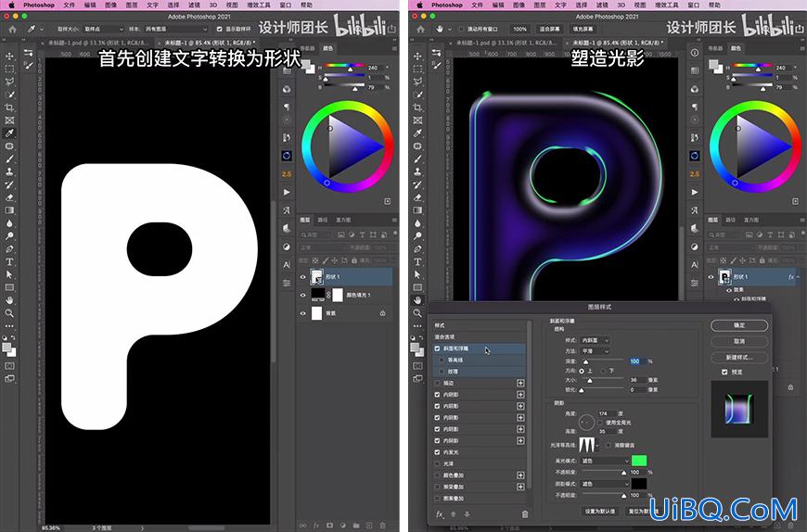Viewport: 807px width, 532px height.
Task: Add another Gradient Overlay (渐变叠加) with plus icon
Action: [520, 487]
